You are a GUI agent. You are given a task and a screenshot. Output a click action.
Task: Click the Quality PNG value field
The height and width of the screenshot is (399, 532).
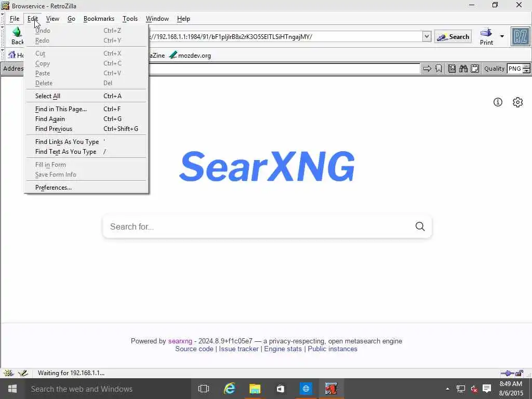click(x=515, y=69)
